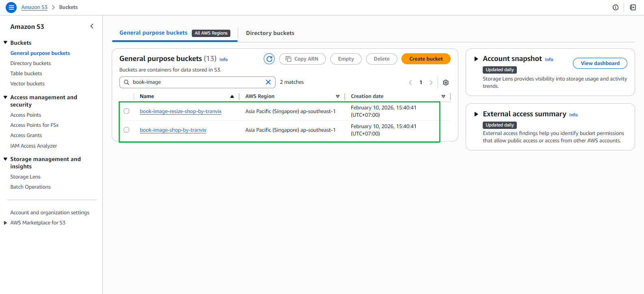Go to next page of buckets
The width and height of the screenshot is (644, 294).
click(431, 83)
